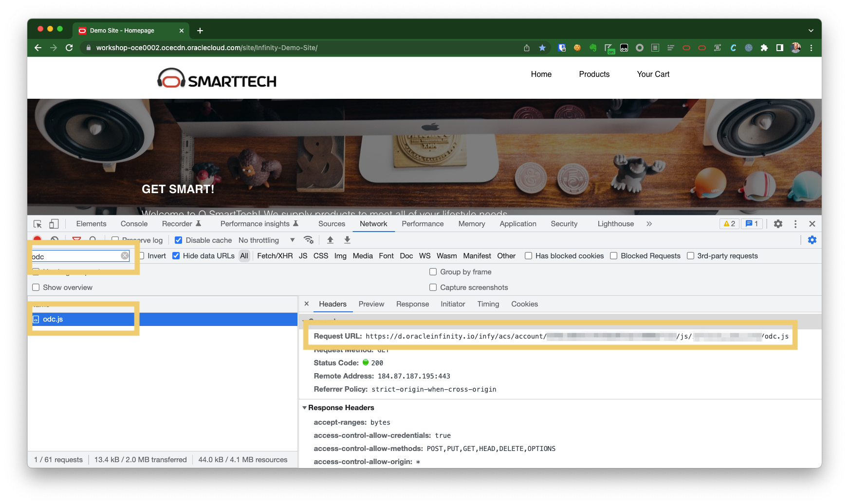Screen dimensions: 849x504
Task: Open the 1 issue message badge
Action: [x=752, y=224]
